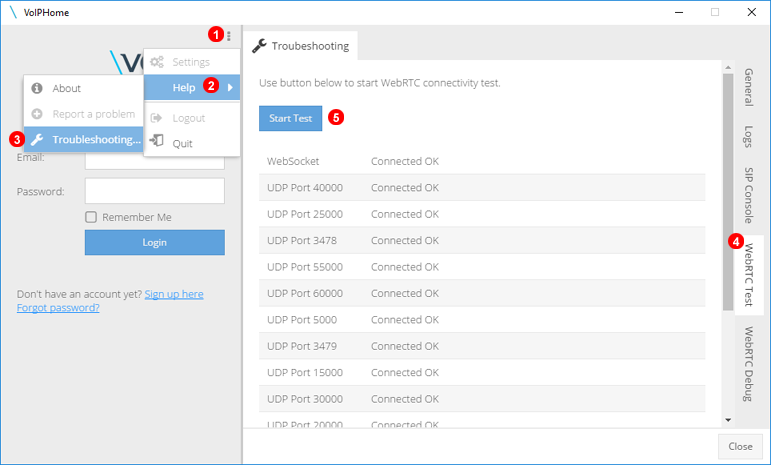Image resolution: width=771 pixels, height=465 pixels.
Task: Select the UDP Port 60000 row
Action: click(x=482, y=293)
